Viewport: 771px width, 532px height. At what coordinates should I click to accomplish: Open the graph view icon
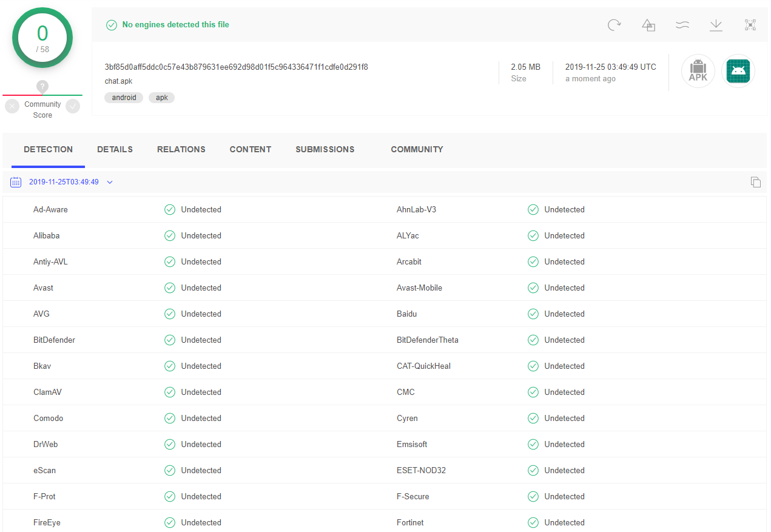[750, 25]
